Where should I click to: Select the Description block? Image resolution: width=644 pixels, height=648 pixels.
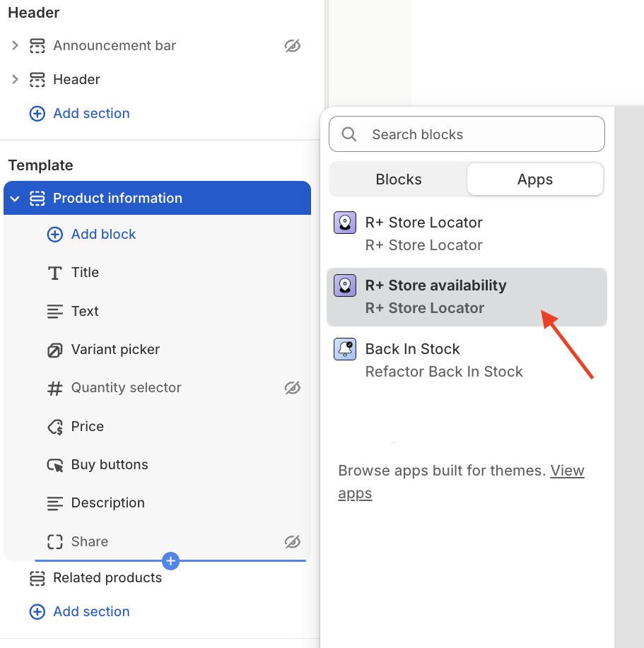pos(108,503)
